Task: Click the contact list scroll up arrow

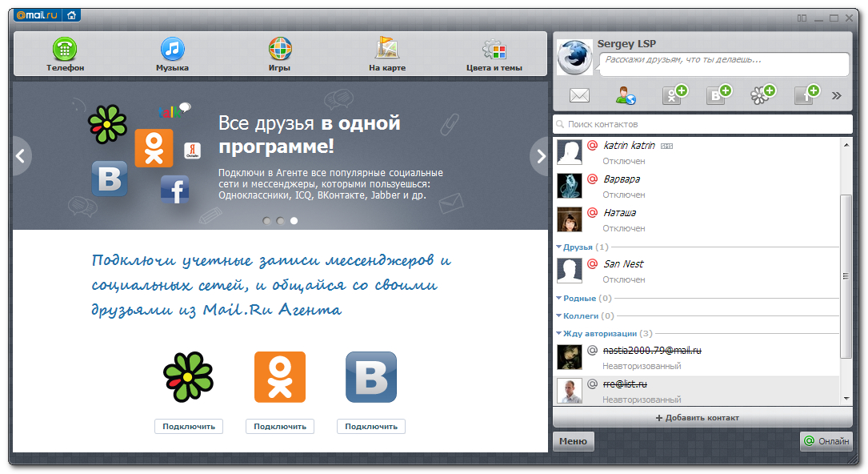Action: [x=846, y=145]
